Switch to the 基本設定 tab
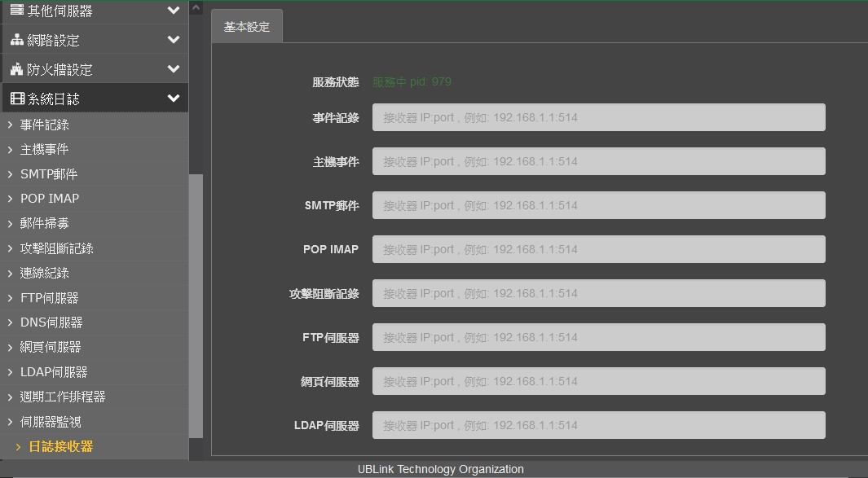 pyautogui.click(x=247, y=27)
